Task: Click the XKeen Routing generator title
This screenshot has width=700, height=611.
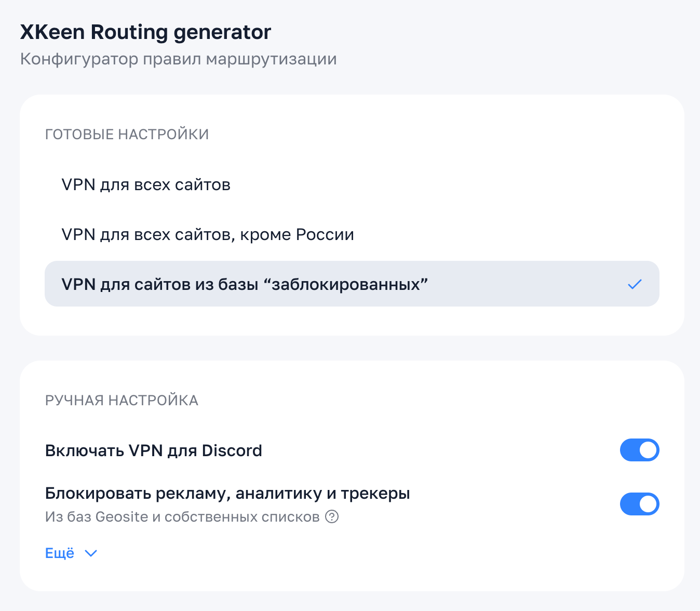Action: (145, 32)
